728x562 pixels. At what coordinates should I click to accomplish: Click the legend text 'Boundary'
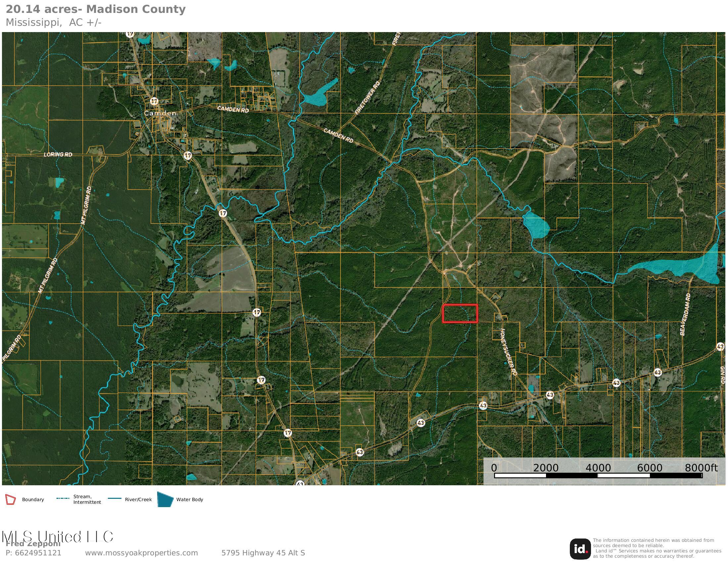click(33, 499)
